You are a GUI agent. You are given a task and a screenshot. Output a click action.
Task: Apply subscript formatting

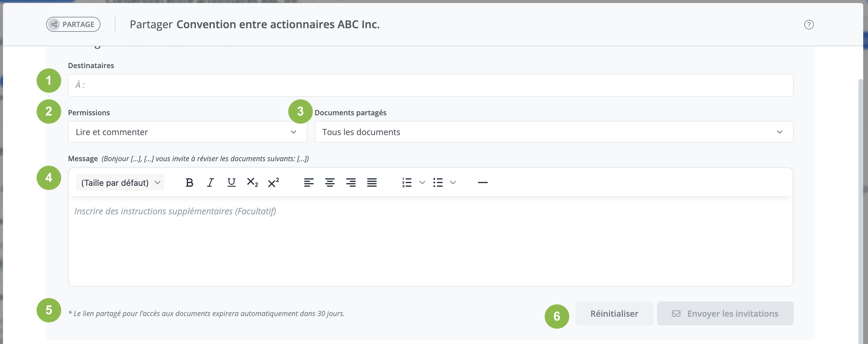point(252,183)
